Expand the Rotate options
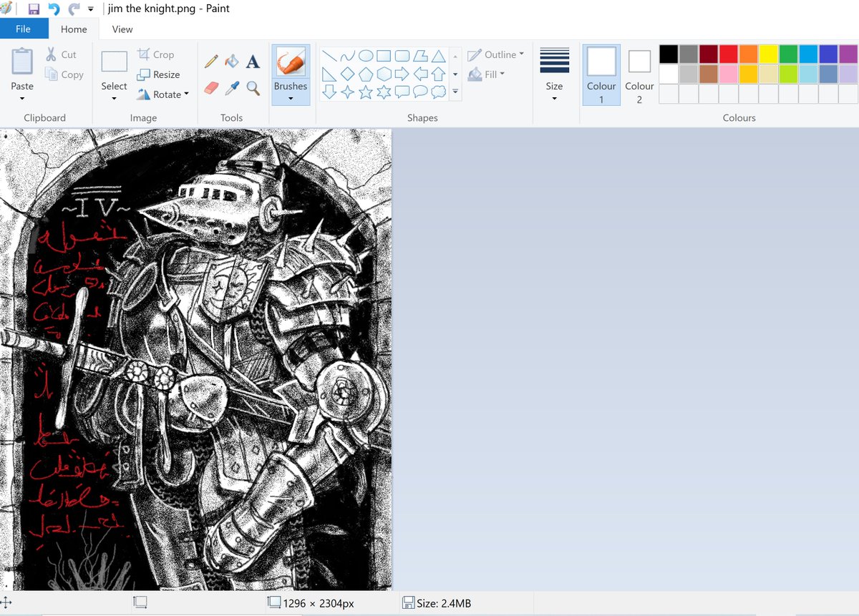 [x=162, y=94]
